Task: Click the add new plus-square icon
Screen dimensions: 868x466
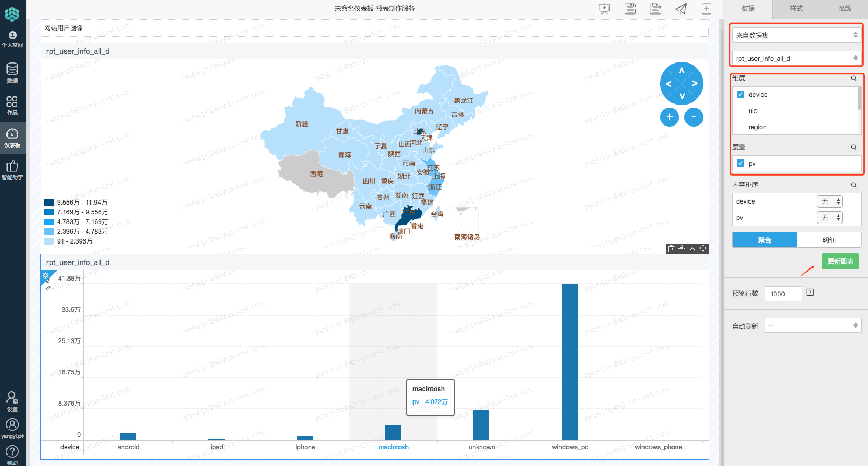Action: [706, 9]
